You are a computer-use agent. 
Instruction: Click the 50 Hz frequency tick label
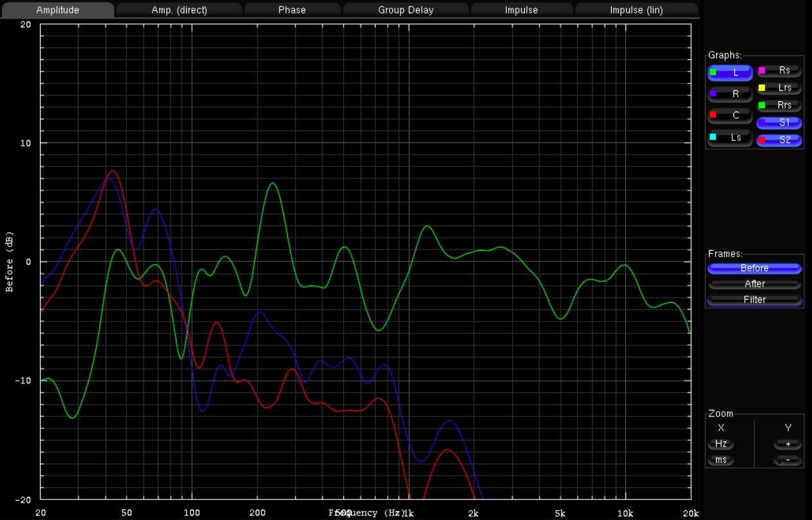tap(127, 513)
